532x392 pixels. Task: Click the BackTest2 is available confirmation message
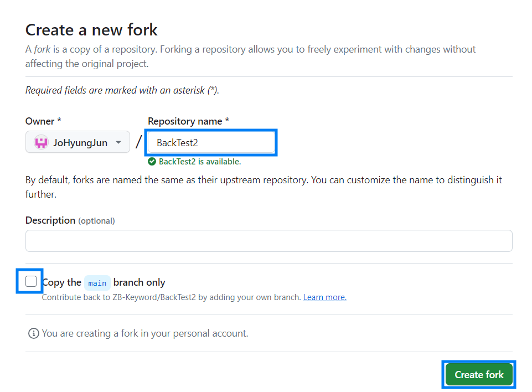pos(195,161)
